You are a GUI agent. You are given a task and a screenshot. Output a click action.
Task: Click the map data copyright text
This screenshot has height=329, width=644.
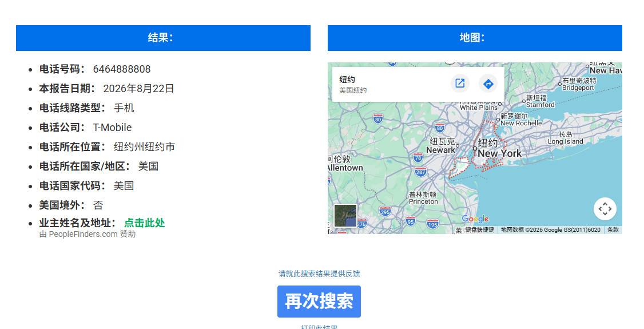[x=551, y=230]
